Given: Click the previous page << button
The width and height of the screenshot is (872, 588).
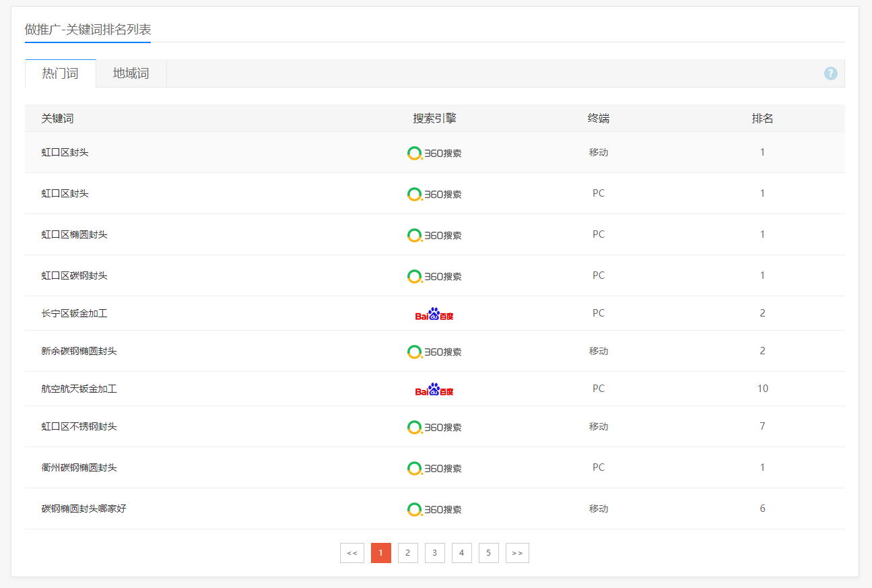Looking at the screenshot, I should click(351, 553).
